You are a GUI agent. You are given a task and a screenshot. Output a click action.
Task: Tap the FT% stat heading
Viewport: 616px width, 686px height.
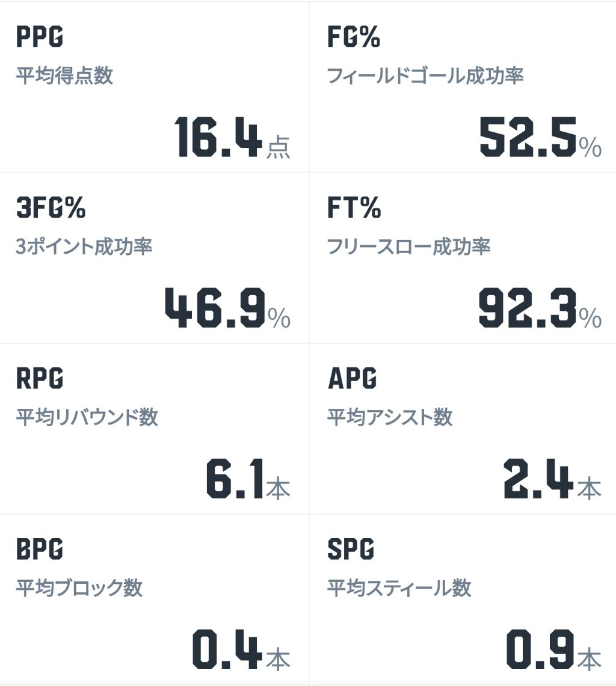coord(354,208)
